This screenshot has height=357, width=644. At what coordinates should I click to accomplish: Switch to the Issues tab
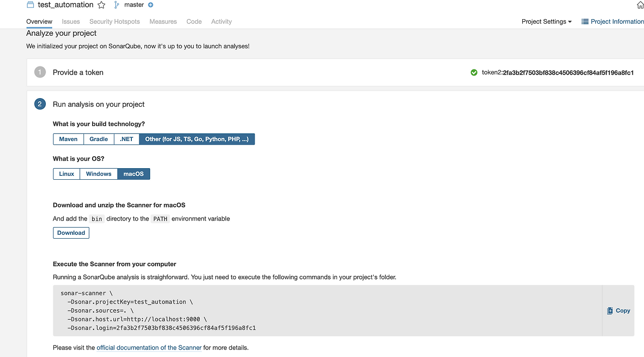tap(71, 22)
